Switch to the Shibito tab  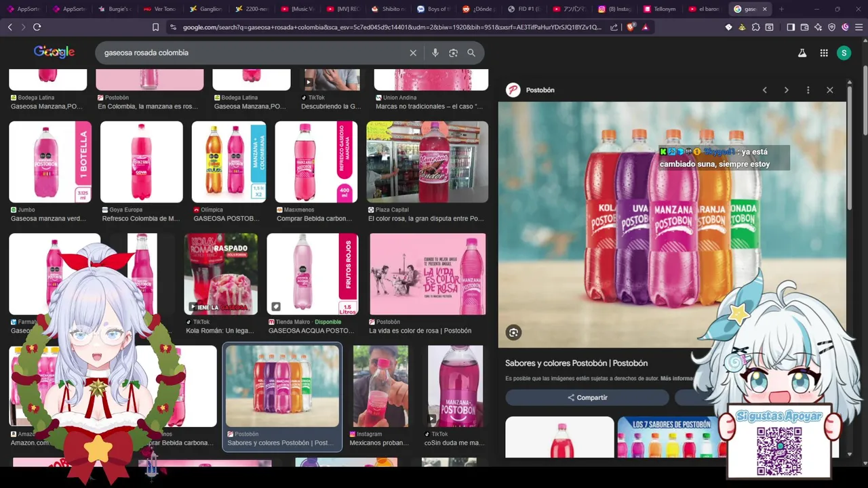point(389,9)
